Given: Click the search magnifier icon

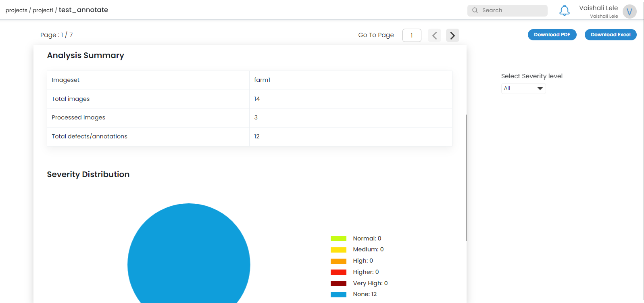Looking at the screenshot, I should tap(475, 10).
